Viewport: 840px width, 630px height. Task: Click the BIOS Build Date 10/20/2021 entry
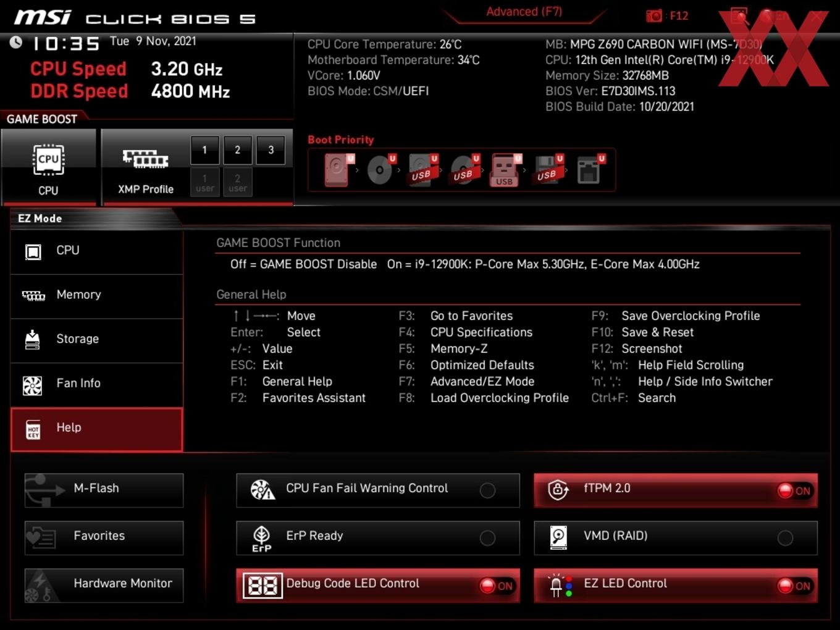click(619, 106)
